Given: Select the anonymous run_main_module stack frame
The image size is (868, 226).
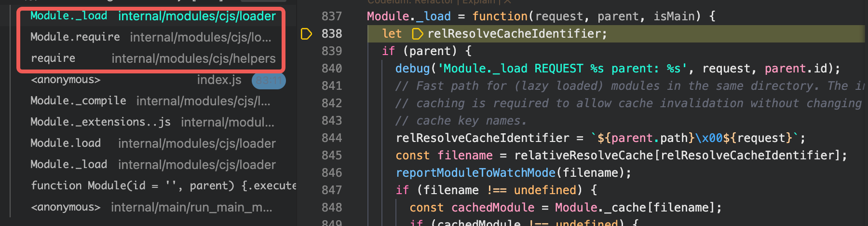Looking at the screenshot, I should click(153, 207).
